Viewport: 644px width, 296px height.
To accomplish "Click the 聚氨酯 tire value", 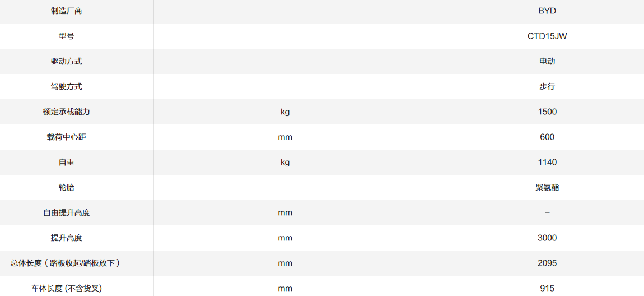I will click(547, 187).
